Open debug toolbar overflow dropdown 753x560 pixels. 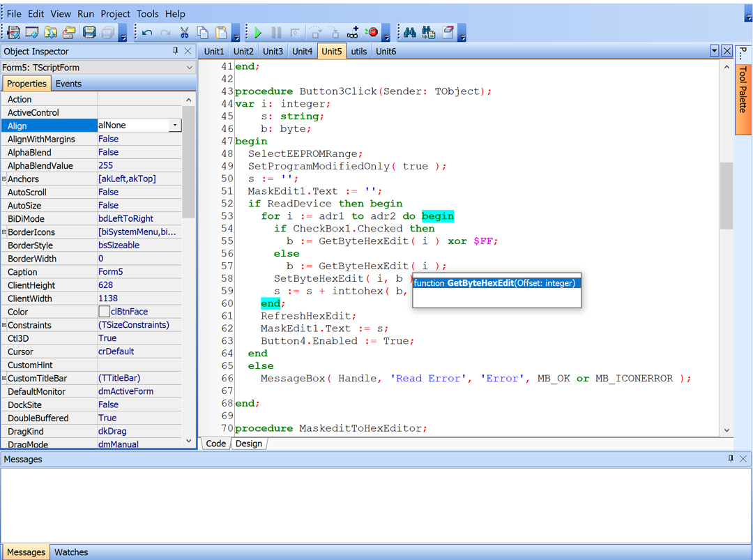386,33
